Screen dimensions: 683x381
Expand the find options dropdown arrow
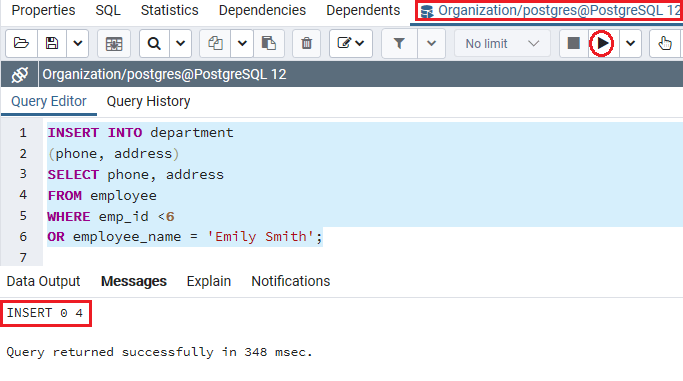[x=180, y=44]
